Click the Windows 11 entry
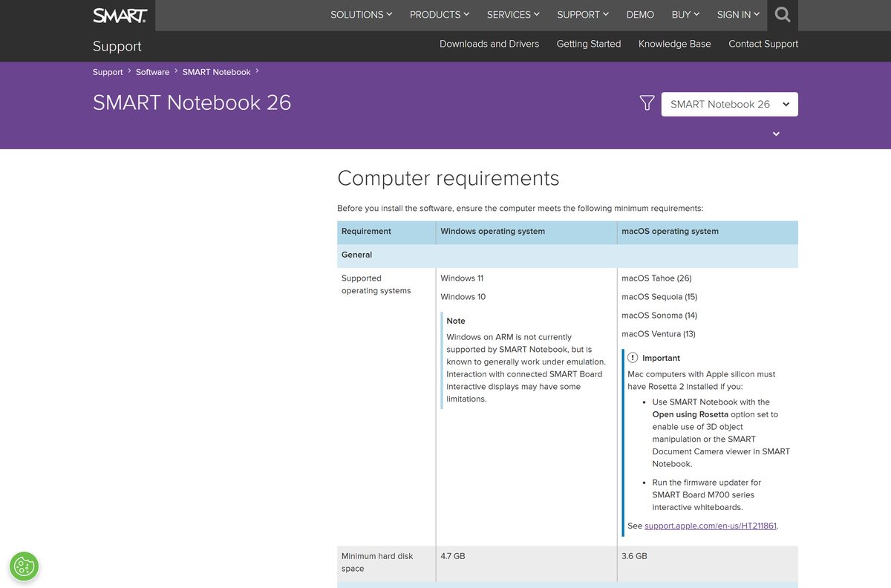 pyautogui.click(x=462, y=278)
